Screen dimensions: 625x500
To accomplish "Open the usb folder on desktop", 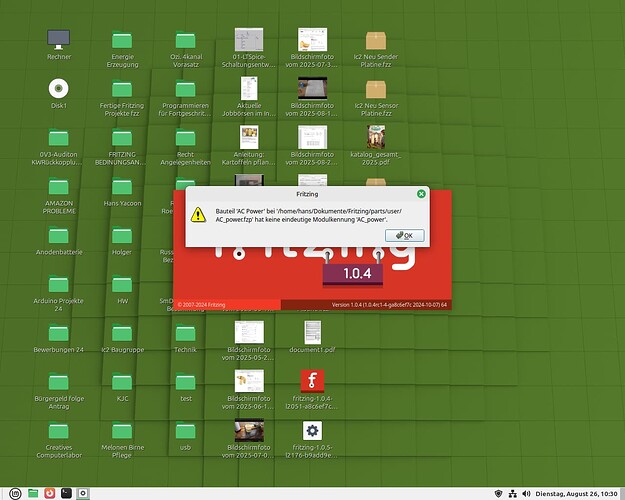I will pyautogui.click(x=185, y=430).
